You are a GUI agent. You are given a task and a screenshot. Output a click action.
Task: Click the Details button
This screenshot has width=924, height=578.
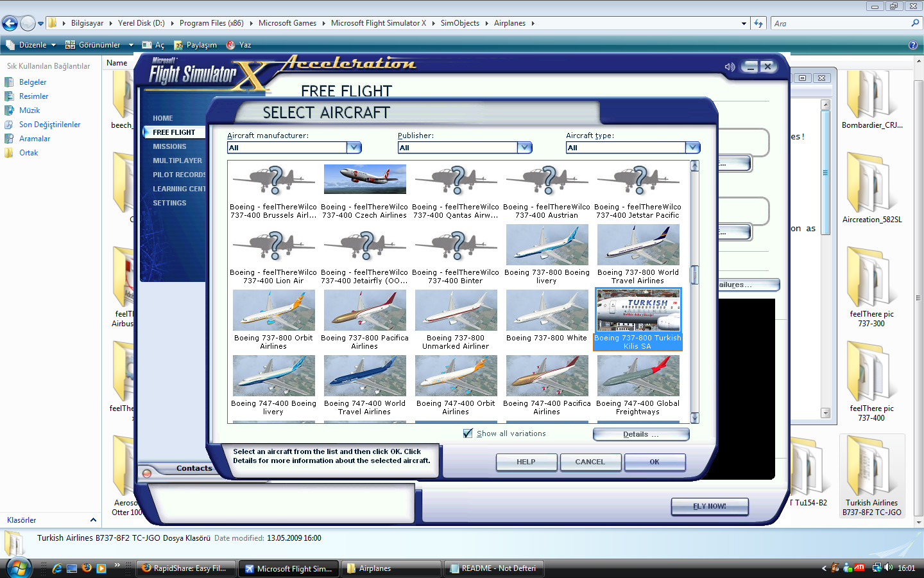coord(640,434)
